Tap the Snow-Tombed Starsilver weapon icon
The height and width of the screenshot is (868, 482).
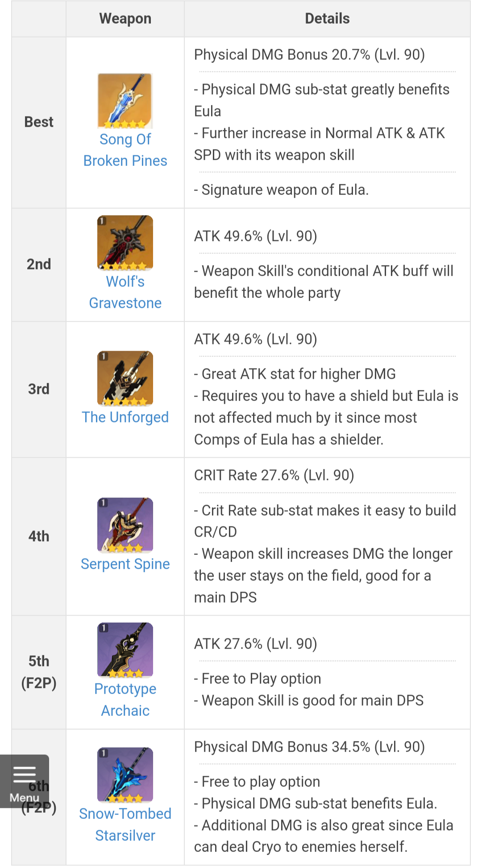coord(125,775)
